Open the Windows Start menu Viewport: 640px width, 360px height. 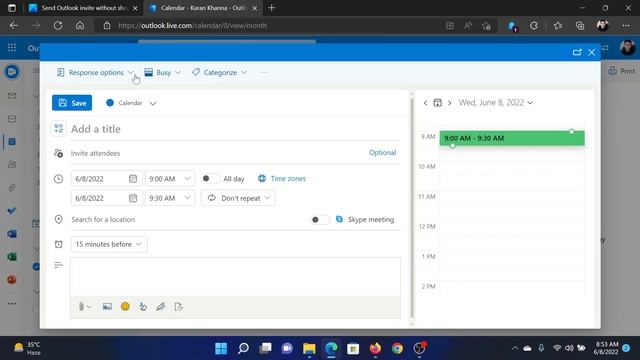click(x=221, y=349)
